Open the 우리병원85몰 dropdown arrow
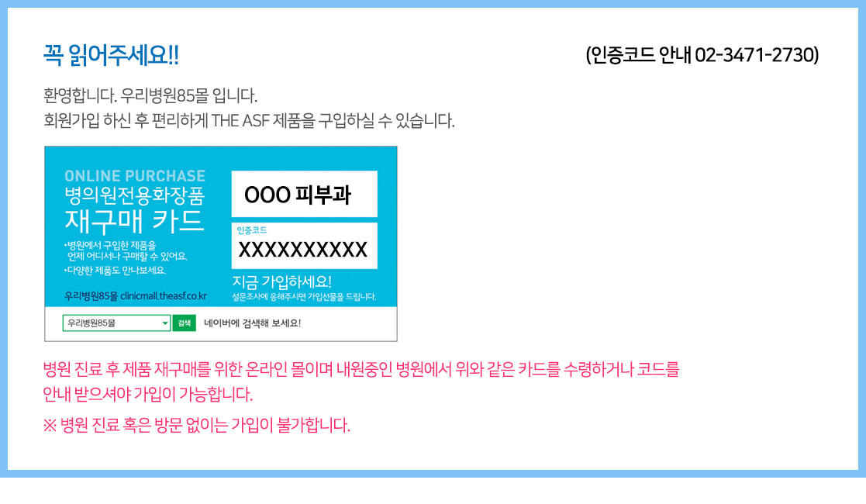The width and height of the screenshot is (866, 504). click(164, 323)
